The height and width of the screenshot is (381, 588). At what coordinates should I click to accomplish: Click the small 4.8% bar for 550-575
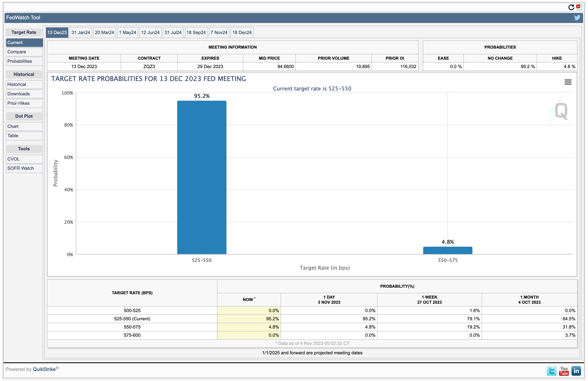pos(447,250)
